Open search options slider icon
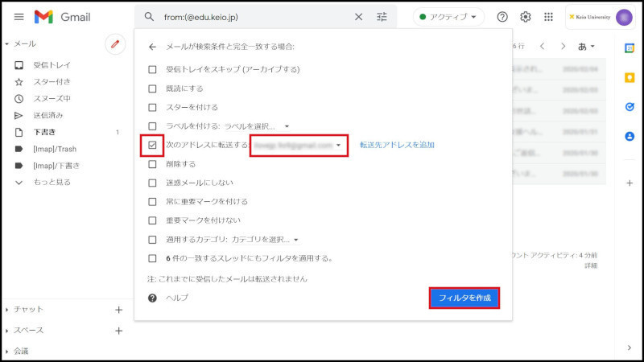The image size is (644, 362). (382, 17)
